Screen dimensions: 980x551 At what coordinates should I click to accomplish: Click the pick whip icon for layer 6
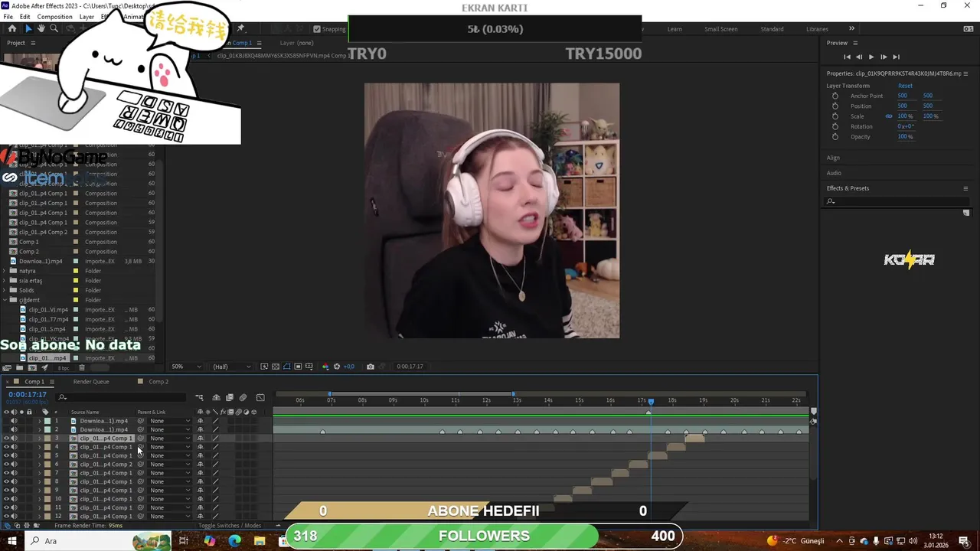tap(140, 465)
